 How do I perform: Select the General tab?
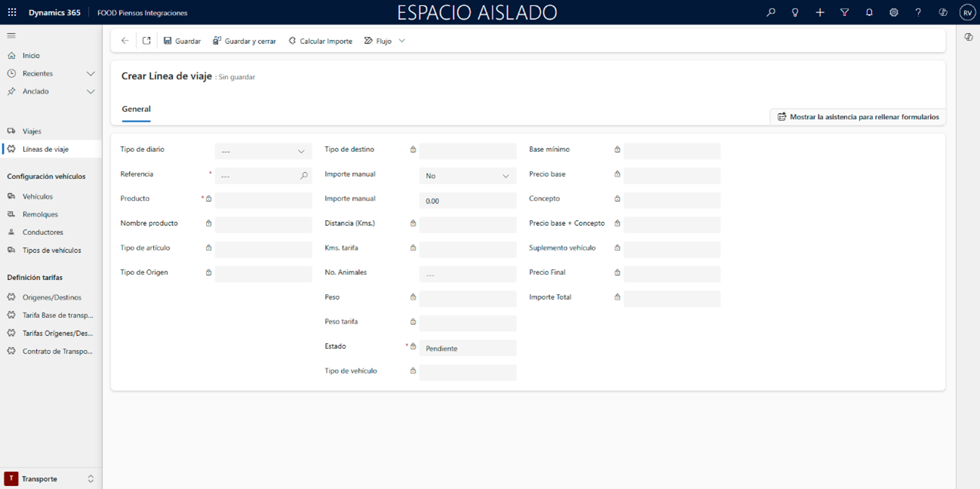136,109
